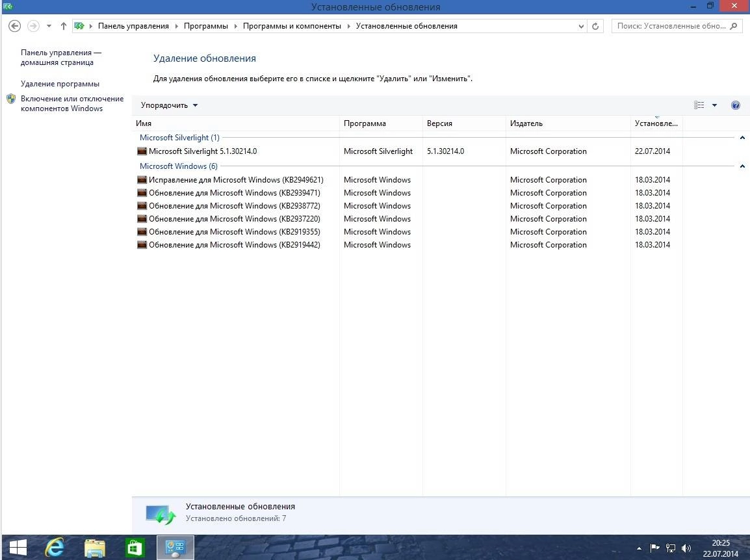
Task: Select the KB2919442 update entry
Action: coord(235,244)
